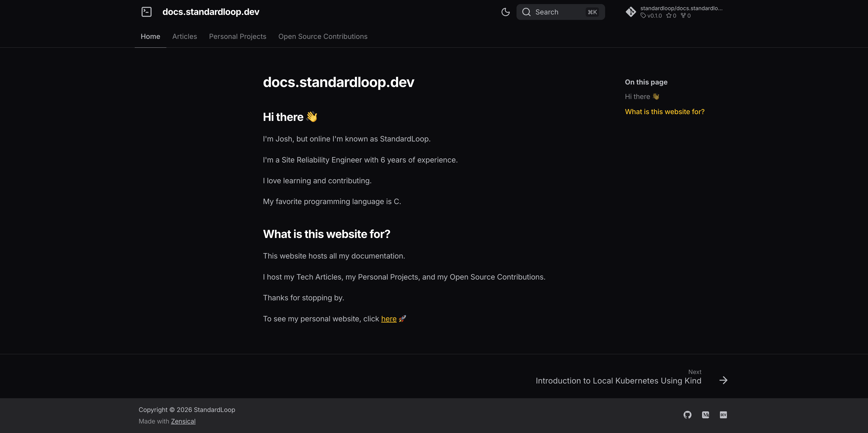868x433 pixels.
Task: Click the 'What is this website for?' heading
Action: 326,234
